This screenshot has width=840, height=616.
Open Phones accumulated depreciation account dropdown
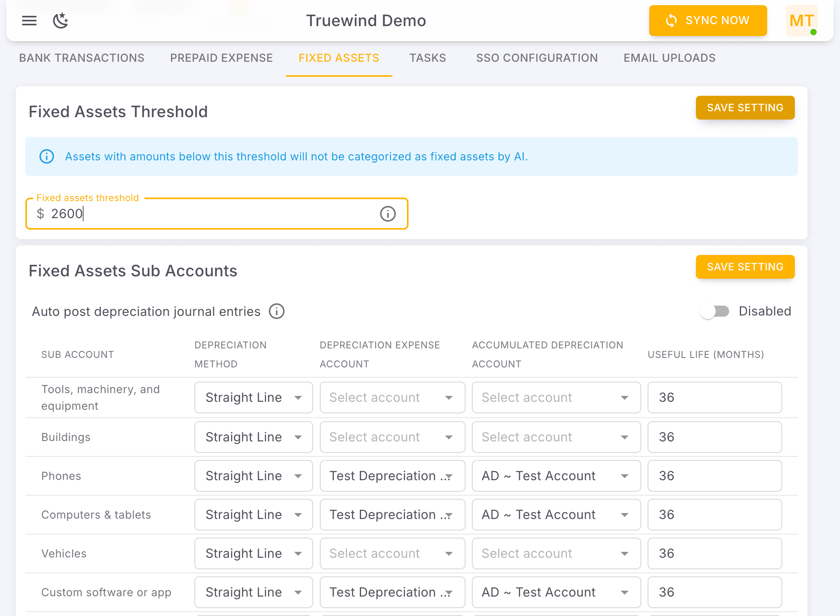pyautogui.click(x=556, y=476)
